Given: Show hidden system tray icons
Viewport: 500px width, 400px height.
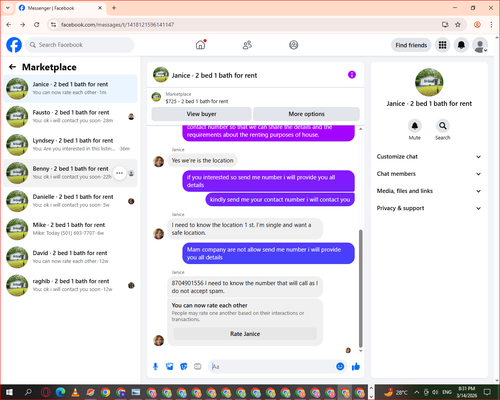Looking at the screenshot, I should [417, 392].
